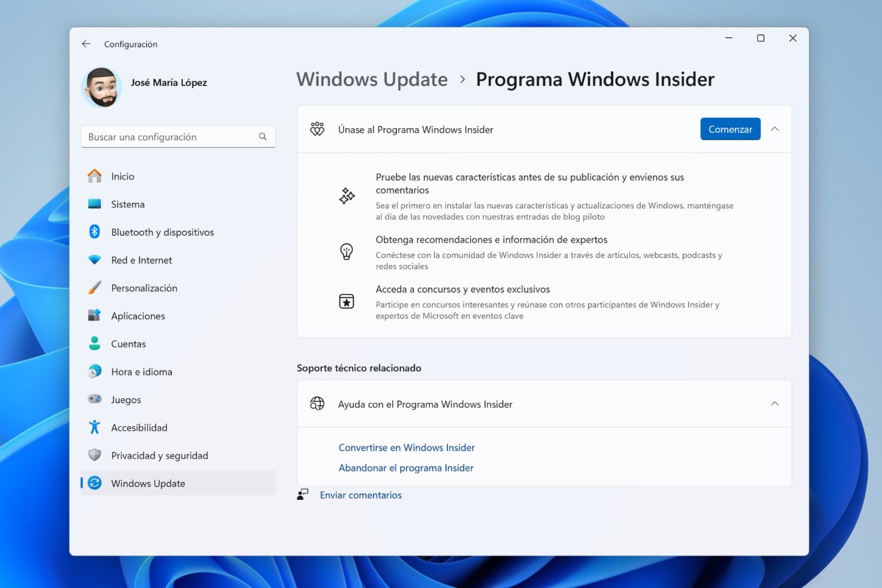Image resolution: width=882 pixels, height=588 pixels.
Task: Collapse the Ayuda con el Programa section
Action: point(775,403)
